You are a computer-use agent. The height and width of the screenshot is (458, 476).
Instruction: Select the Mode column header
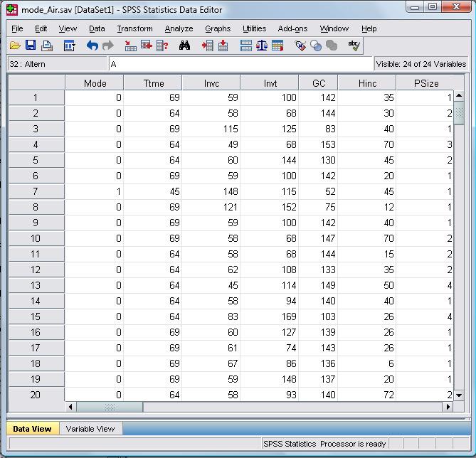95,83
